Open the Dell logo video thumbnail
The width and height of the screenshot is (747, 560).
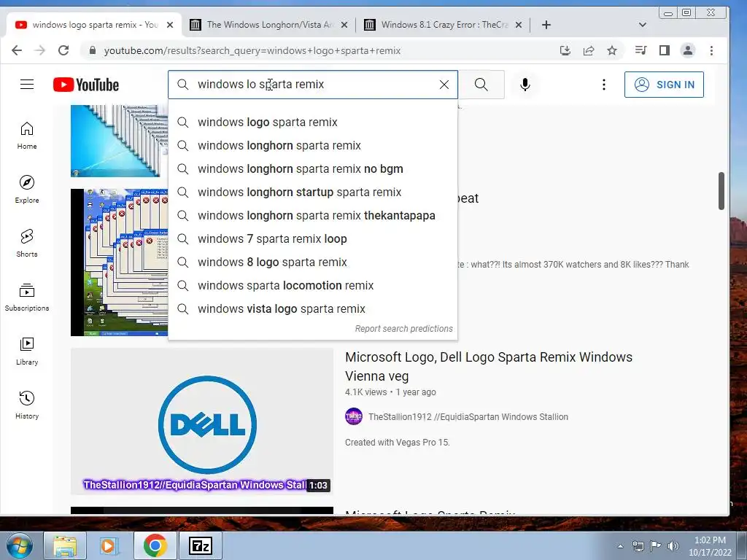click(x=202, y=421)
